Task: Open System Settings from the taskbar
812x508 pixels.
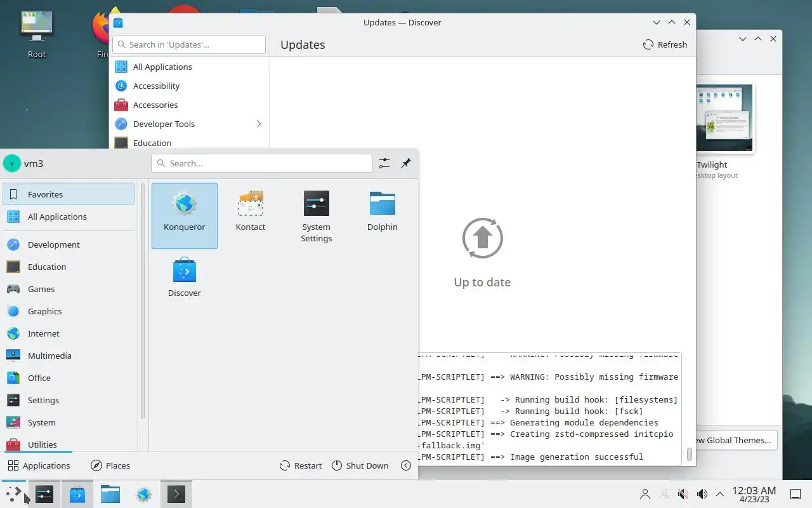Action: click(44, 494)
